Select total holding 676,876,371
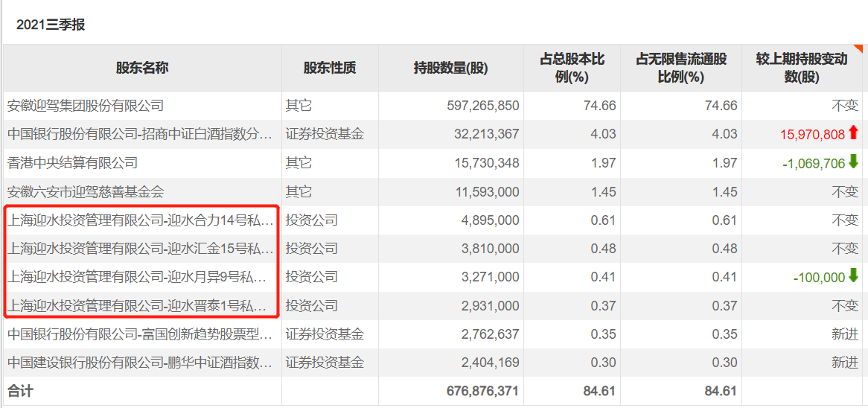This screenshot has width=868, height=408. point(482,391)
